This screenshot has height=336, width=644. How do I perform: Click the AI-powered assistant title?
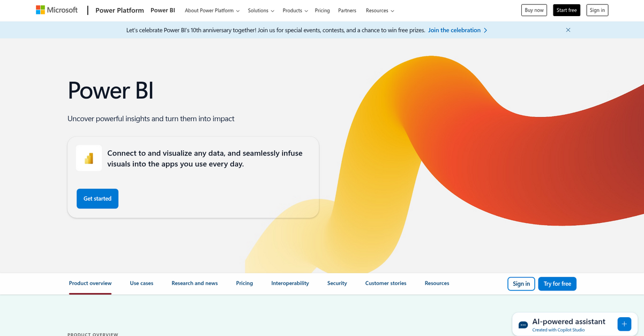coord(568,322)
